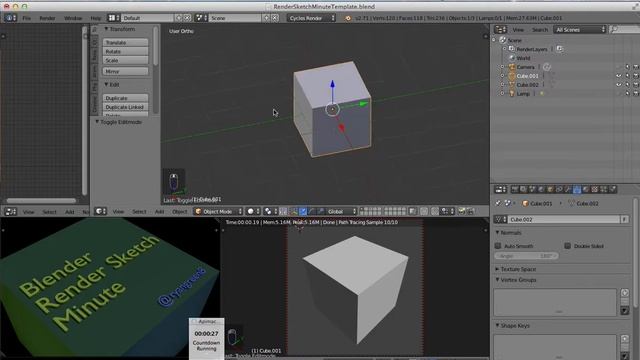The width and height of the screenshot is (640, 360).
Task: Open the Material properties tab icon
Action: pyautogui.click(x=586, y=189)
